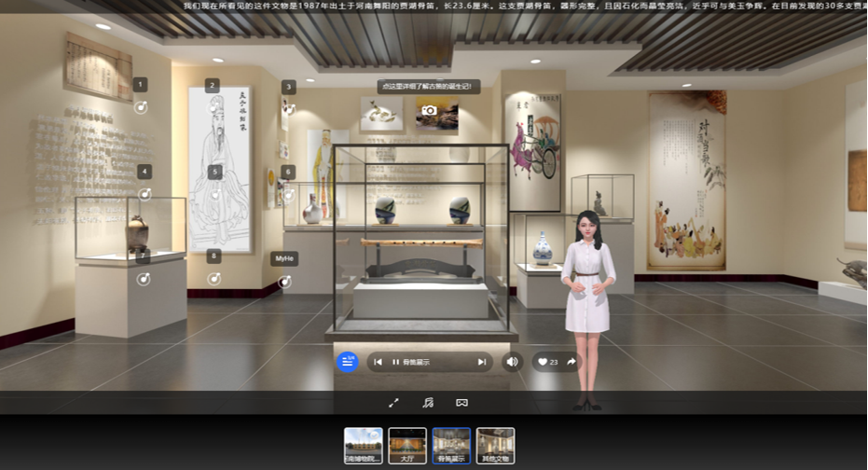
Task: Enter fullscreen with the expand arrows icon
Action: click(x=393, y=403)
